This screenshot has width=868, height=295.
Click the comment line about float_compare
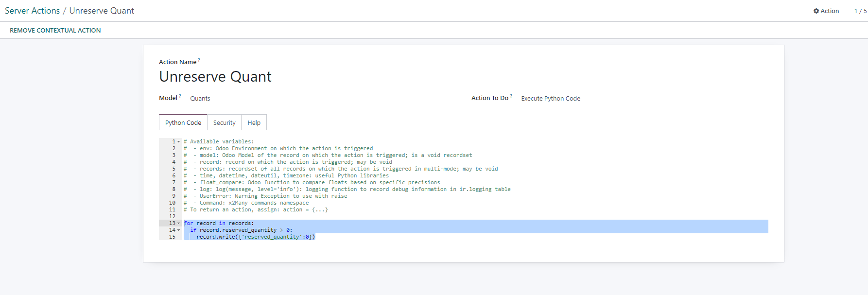[x=312, y=182]
